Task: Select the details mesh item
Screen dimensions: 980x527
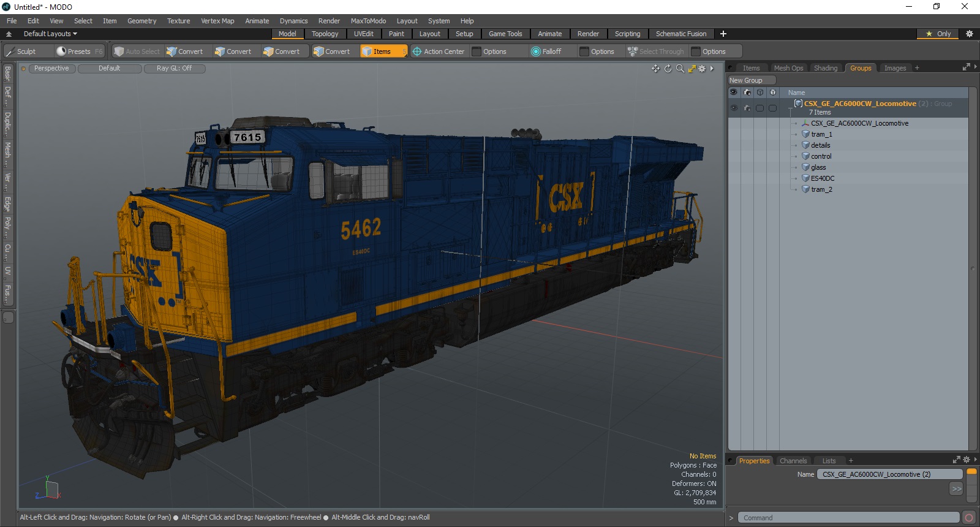Action: click(820, 145)
